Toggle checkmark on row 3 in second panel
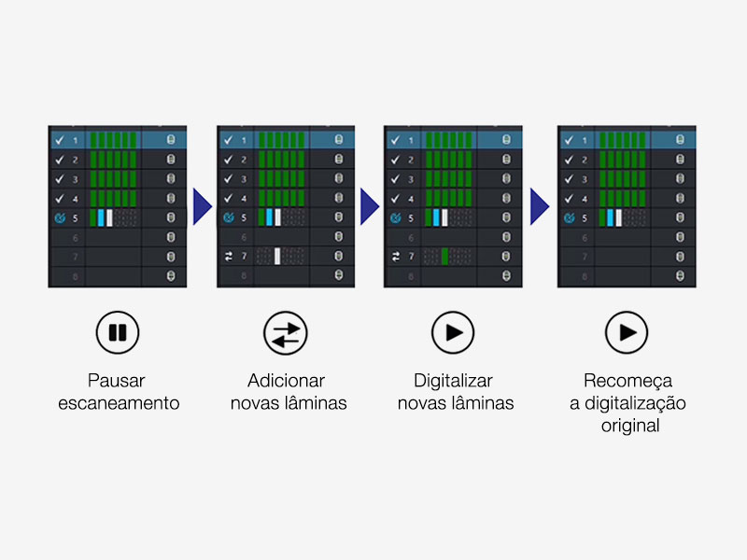 click(x=227, y=179)
